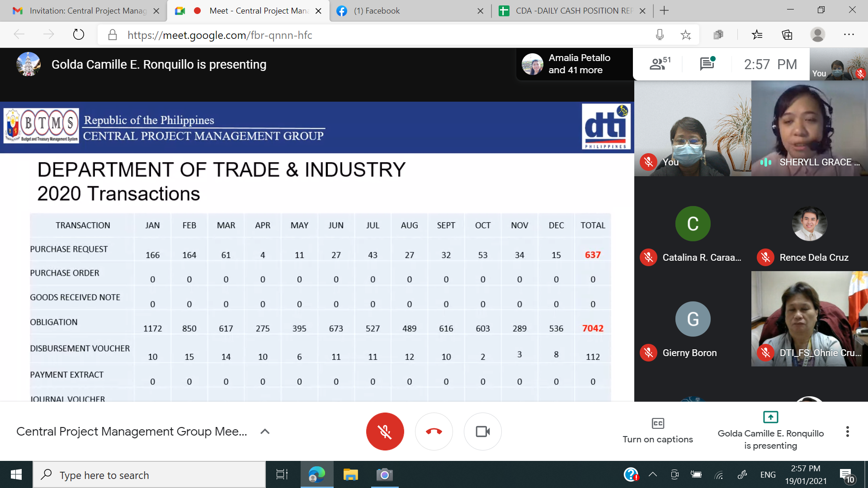Viewport: 868px width, 488px height.
Task: Open the battery status tray icon
Action: click(x=696, y=474)
